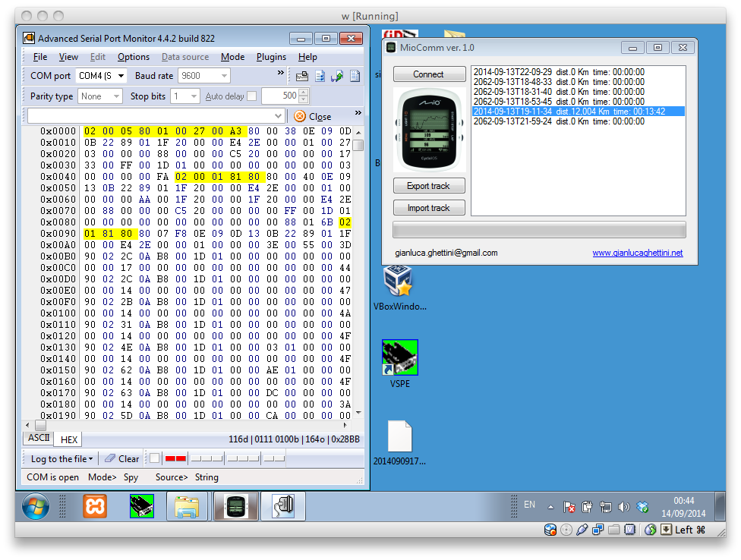Toggle the Auto delay checkbox
The width and height of the screenshot is (741, 560).
click(x=252, y=96)
